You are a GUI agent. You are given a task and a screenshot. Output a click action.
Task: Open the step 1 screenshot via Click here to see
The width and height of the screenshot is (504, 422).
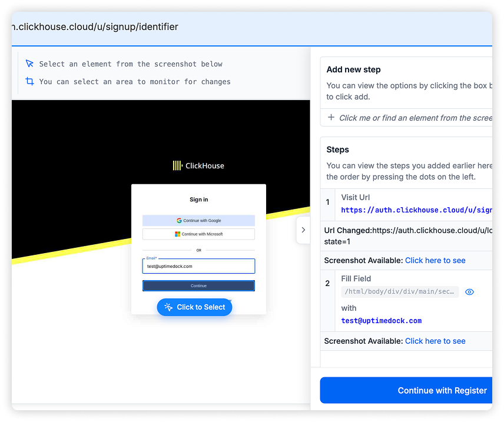(435, 260)
